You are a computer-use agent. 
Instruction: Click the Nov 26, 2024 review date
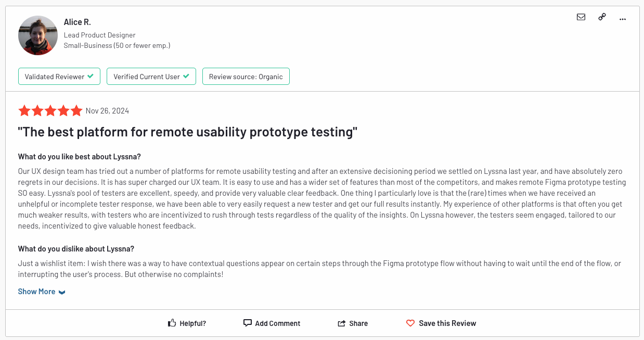[x=107, y=111]
